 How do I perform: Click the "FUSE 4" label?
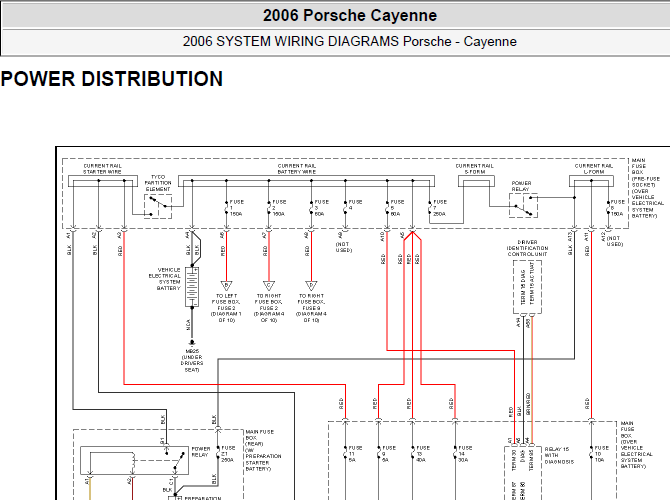[355, 205]
